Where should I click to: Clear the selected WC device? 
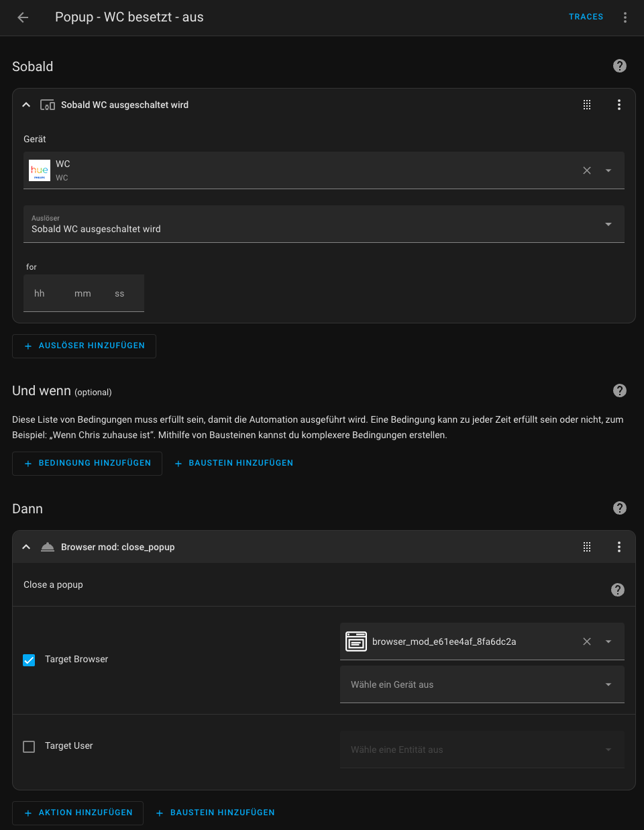click(x=587, y=170)
